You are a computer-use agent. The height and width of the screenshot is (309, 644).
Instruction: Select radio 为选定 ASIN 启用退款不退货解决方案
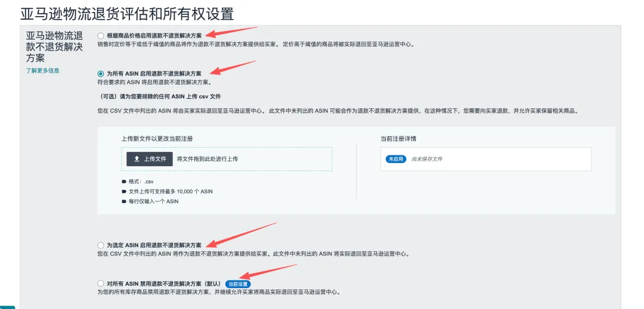click(x=101, y=245)
